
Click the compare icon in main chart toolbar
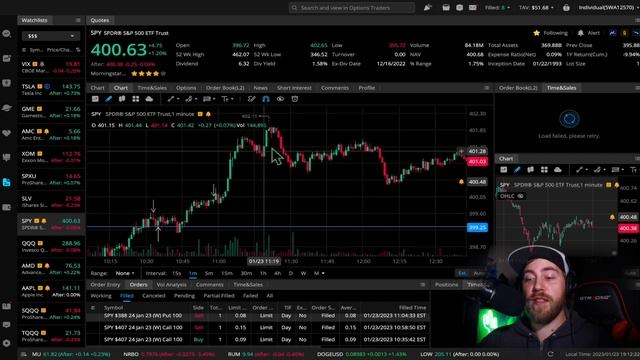(x=122, y=99)
